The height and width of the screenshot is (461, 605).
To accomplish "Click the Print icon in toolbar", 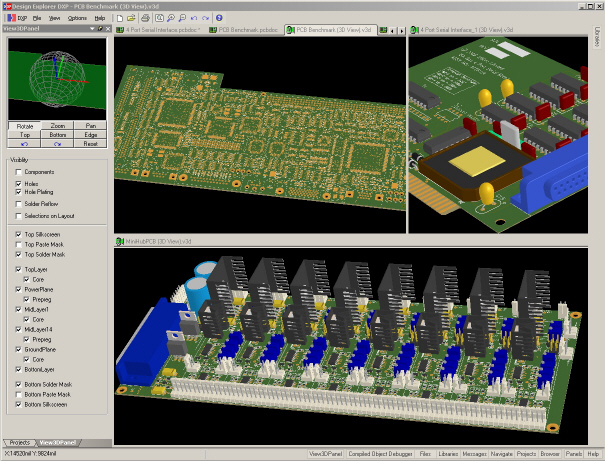I will [x=145, y=18].
